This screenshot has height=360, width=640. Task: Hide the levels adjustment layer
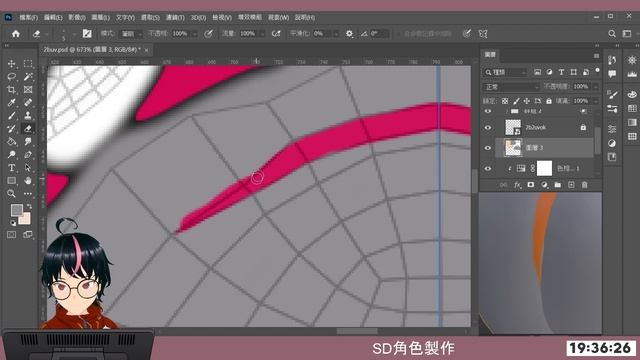488,169
